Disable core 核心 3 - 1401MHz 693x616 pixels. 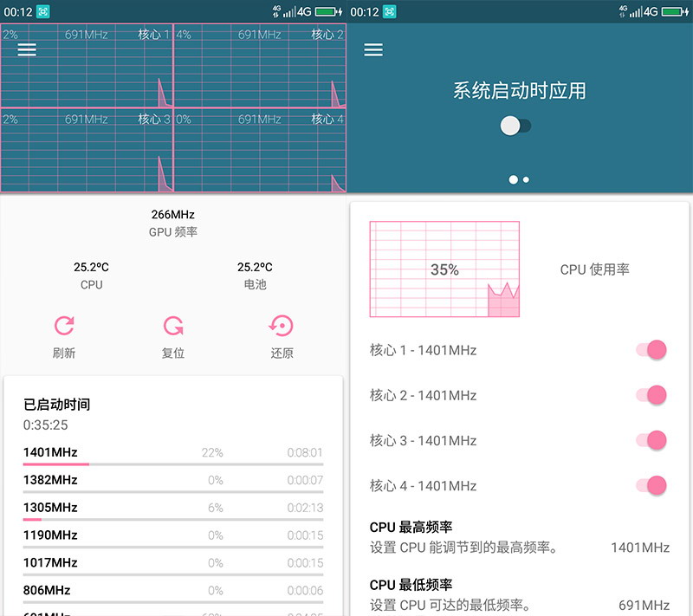click(x=651, y=440)
